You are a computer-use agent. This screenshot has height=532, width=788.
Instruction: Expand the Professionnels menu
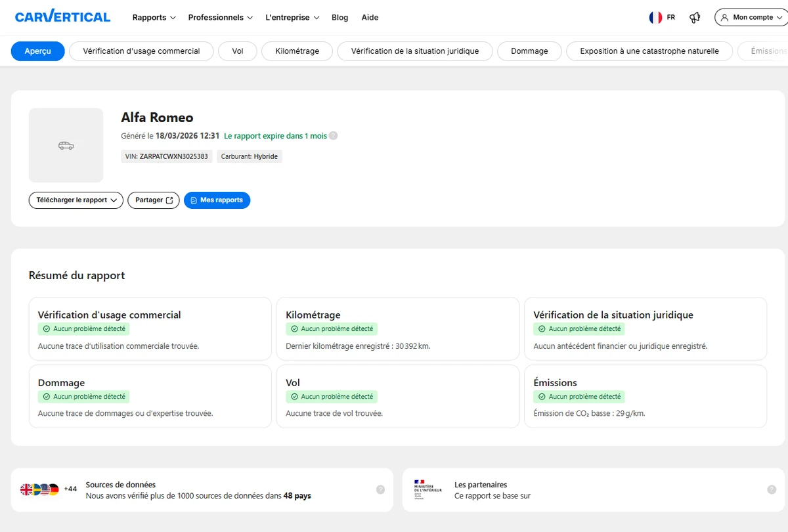[x=220, y=18]
